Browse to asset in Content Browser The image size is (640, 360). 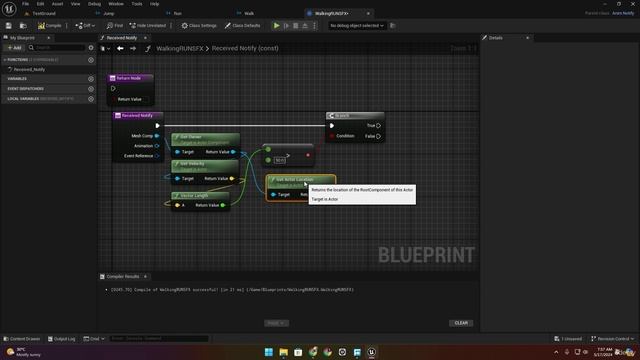[23, 26]
